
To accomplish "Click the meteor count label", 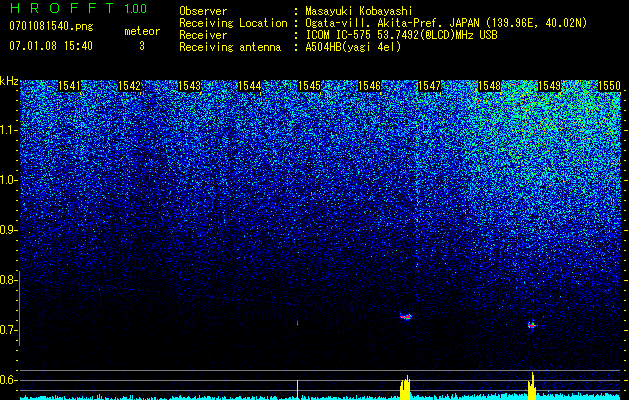I will 142,31.
